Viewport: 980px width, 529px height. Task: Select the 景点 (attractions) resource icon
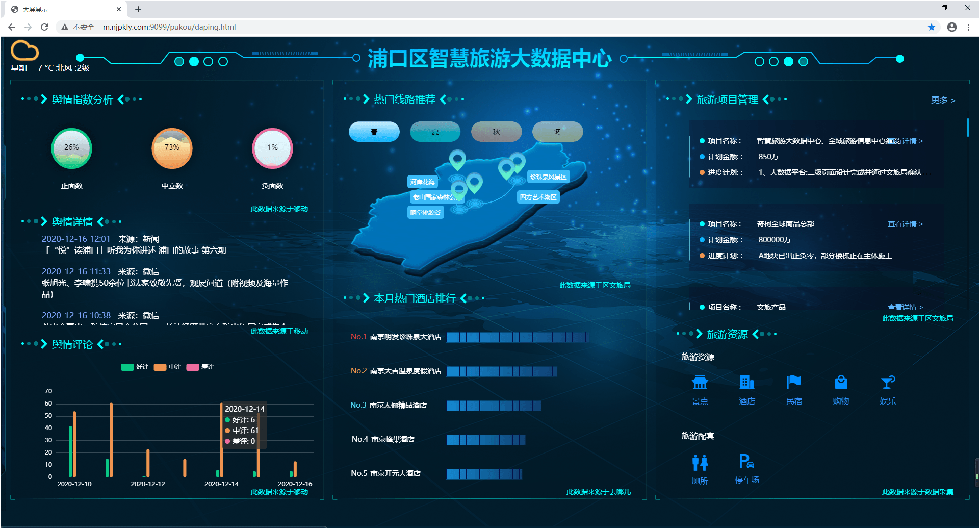click(x=700, y=383)
